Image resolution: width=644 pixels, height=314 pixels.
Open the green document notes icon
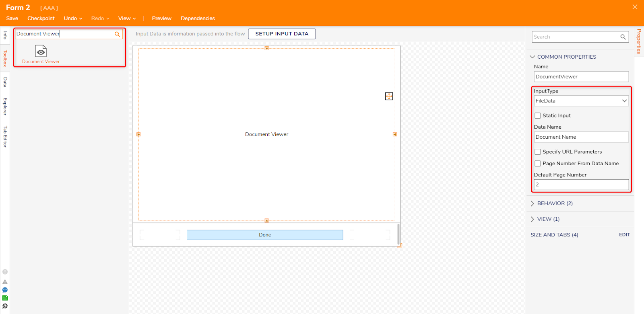pos(5,298)
